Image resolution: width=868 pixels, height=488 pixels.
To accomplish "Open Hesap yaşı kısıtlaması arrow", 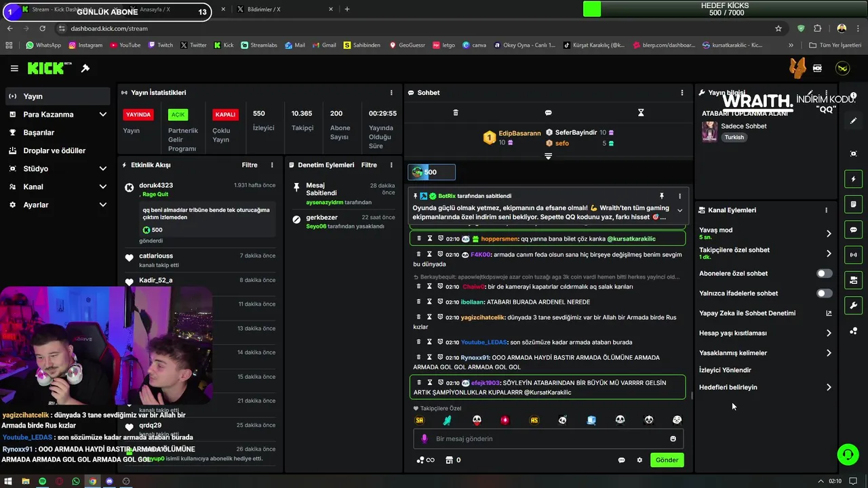I will [829, 333].
